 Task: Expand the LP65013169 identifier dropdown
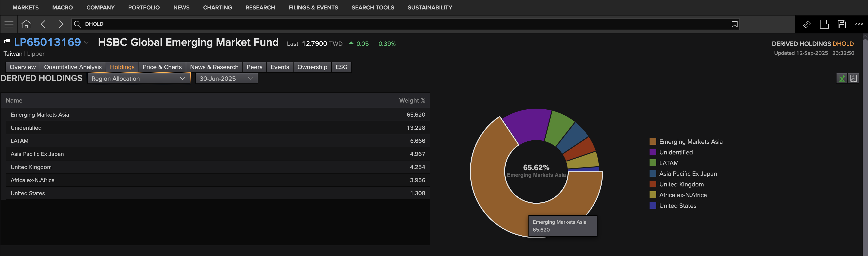(86, 43)
